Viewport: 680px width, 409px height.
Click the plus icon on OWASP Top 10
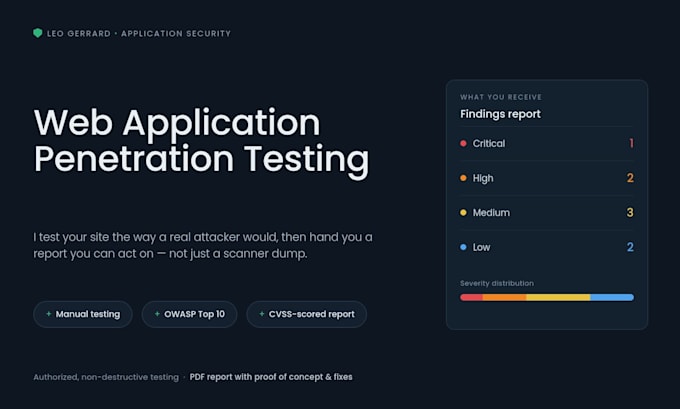point(157,314)
